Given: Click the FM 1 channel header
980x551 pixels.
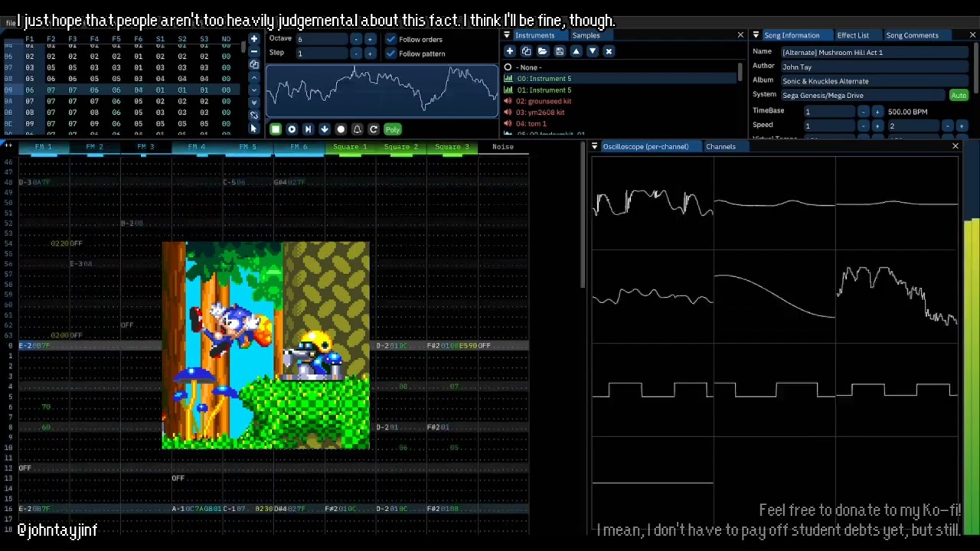Looking at the screenshot, I should click(x=44, y=147).
